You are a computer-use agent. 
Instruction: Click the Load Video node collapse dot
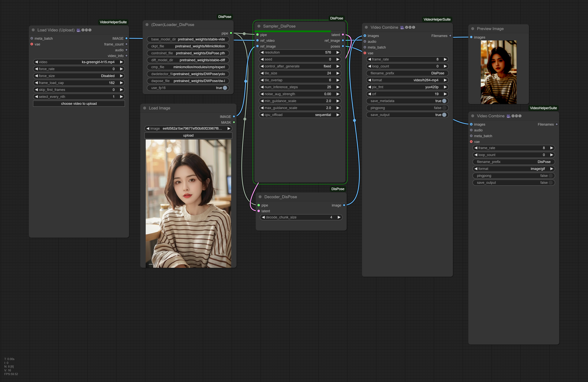pyautogui.click(x=33, y=30)
